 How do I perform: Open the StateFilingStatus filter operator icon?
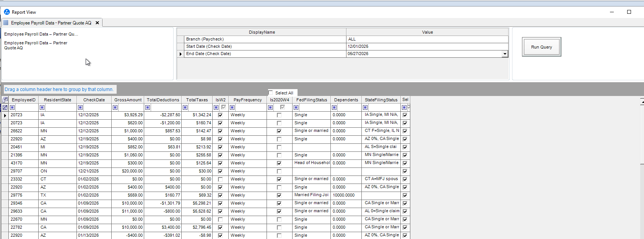pyautogui.click(x=365, y=107)
